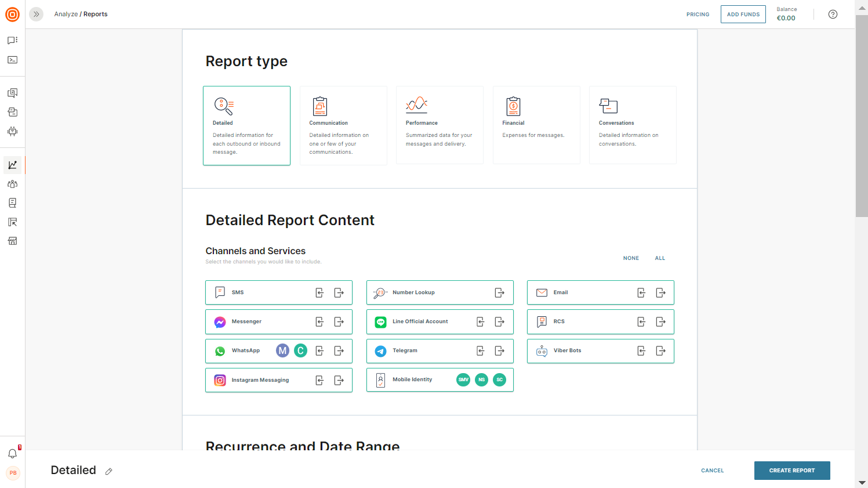
Task: Open the People icon in sidebar
Action: (12, 184)
